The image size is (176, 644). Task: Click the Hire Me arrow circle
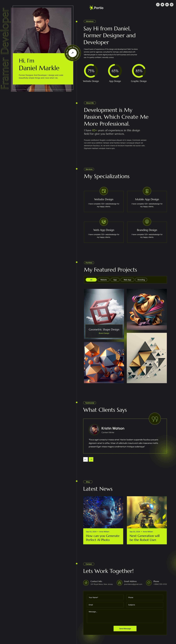[x=72, y=53]
